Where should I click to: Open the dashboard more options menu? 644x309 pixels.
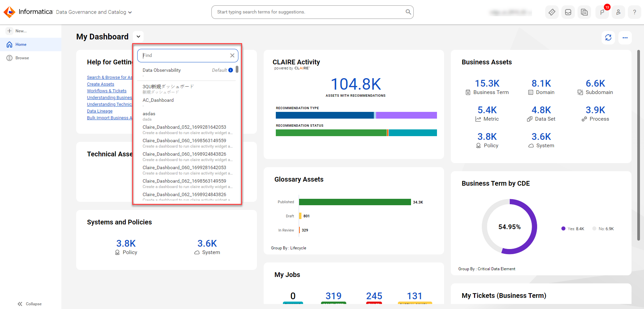[x=625, y=37]
